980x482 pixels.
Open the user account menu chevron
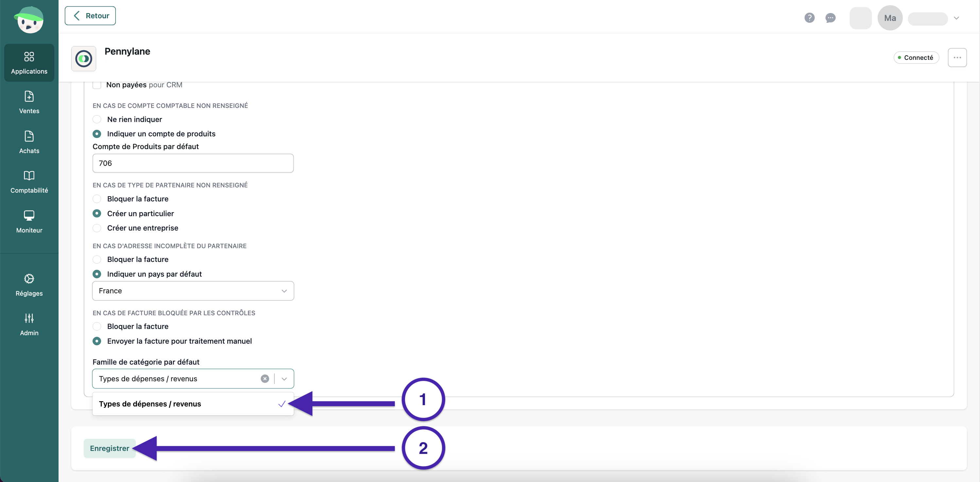(956, 18)
